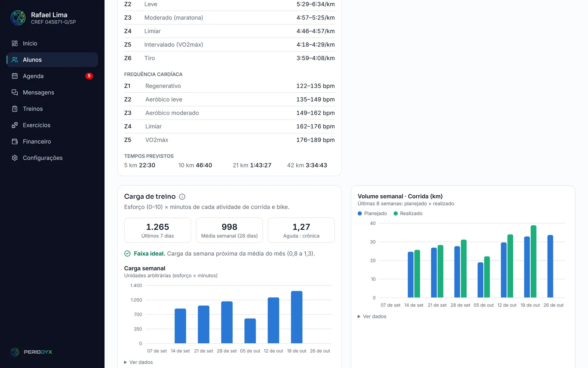Click the Aeróbico moderado zone row
The image size is (588, 368).
229,113
